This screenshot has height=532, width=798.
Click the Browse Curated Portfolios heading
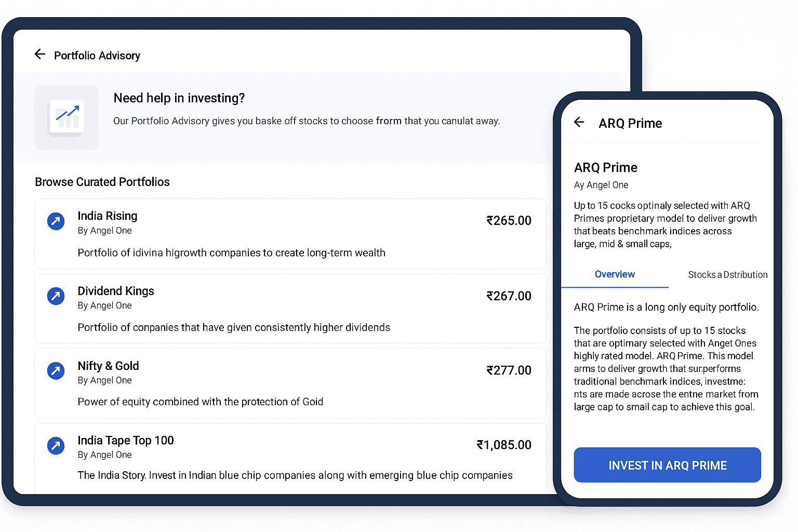click(x=102, y=182)
